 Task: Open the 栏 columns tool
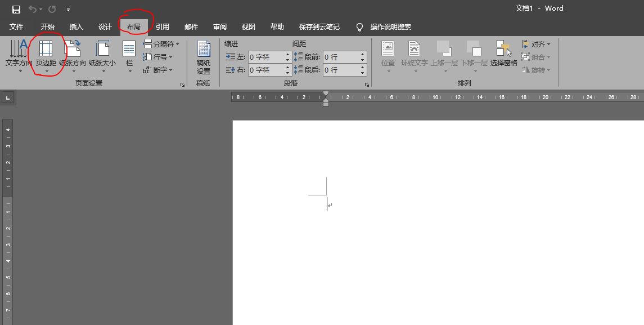pyautogui.click(x=129, y=57)
